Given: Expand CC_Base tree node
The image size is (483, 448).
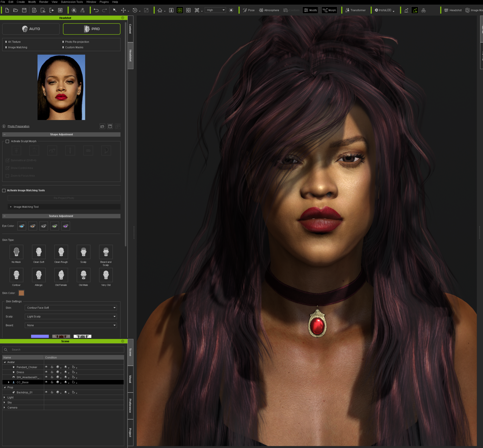Looking at the screenshot, I should coord(9,382).
